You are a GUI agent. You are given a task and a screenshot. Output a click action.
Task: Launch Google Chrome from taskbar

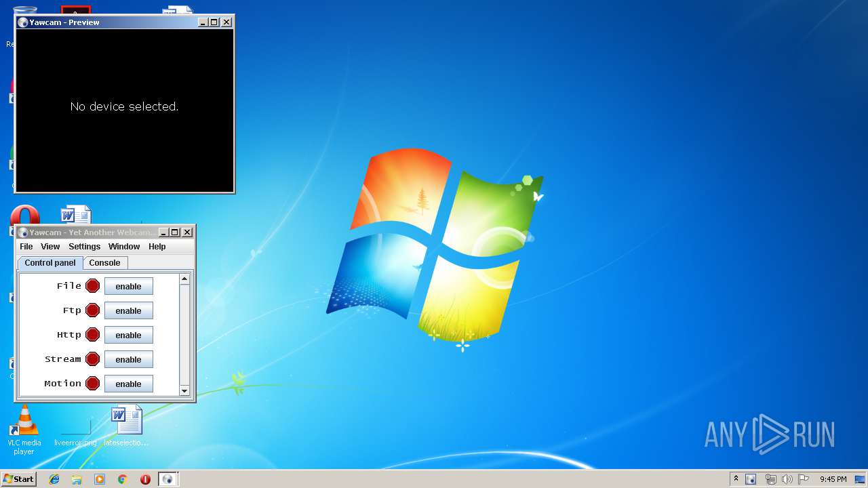123,479
